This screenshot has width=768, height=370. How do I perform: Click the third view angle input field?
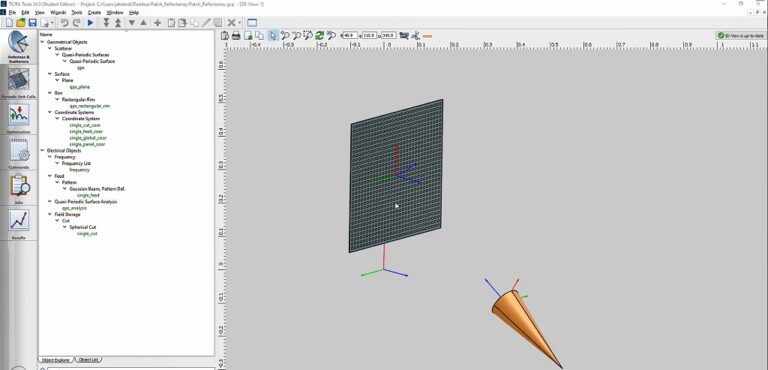pos(388,36)
